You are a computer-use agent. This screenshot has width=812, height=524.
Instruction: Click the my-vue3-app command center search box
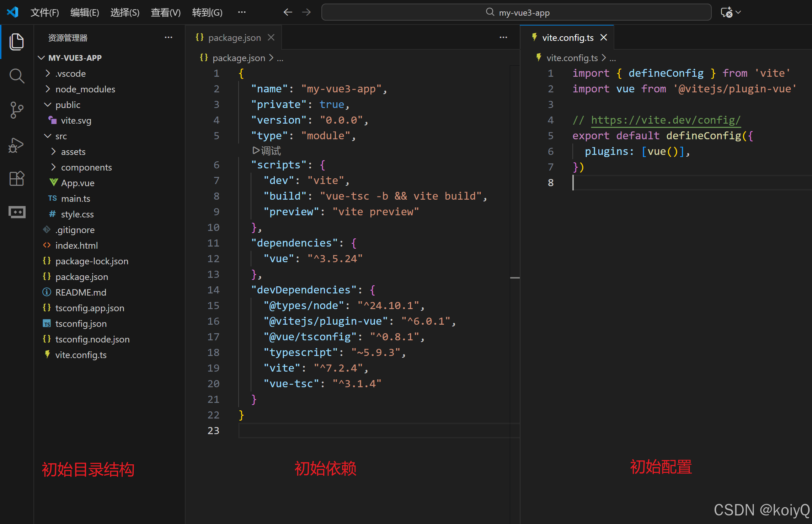[x=516, y=12]
